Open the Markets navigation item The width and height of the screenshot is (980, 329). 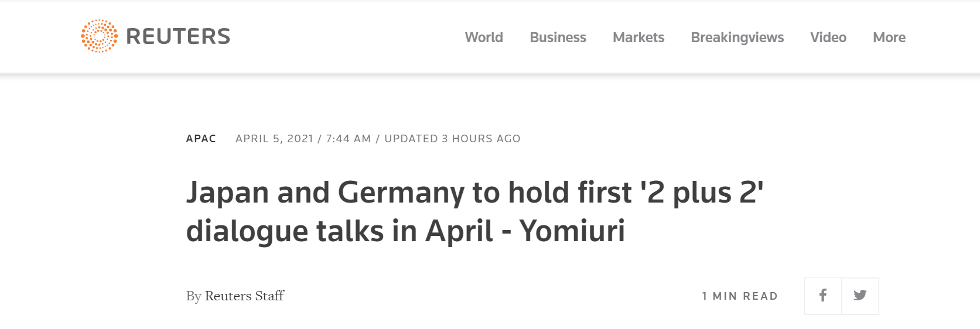[x=638, y=37]
